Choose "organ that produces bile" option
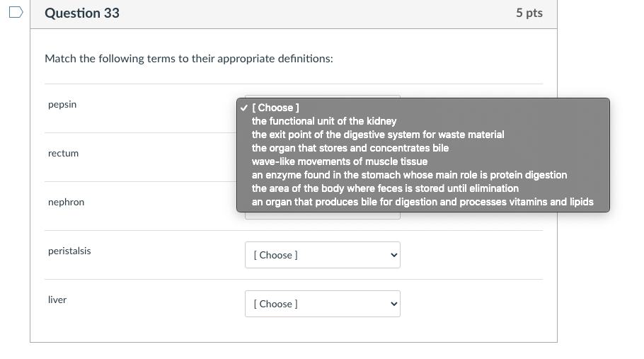This screenshot has height=359, width=644. click(x=422, y=202)
